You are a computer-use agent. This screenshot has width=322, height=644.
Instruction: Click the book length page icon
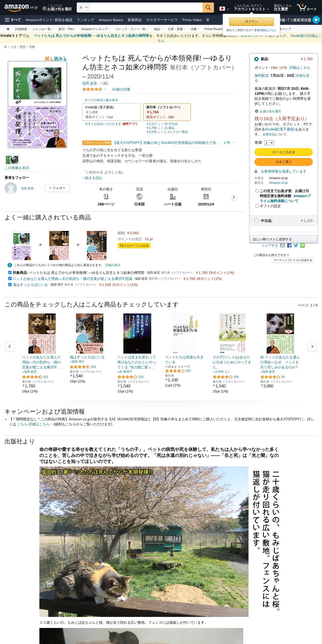106,197
